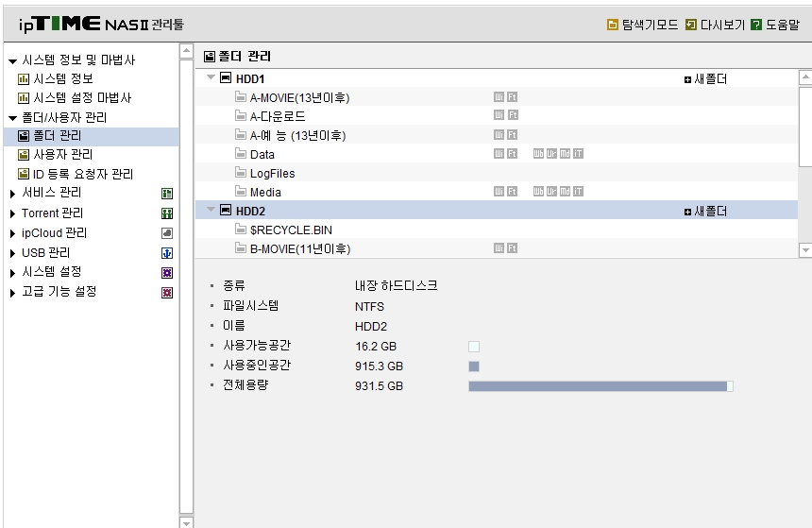
Task: Click Torrent 관리 green icon
Action: pyautogui.click(x=167, y=213)
